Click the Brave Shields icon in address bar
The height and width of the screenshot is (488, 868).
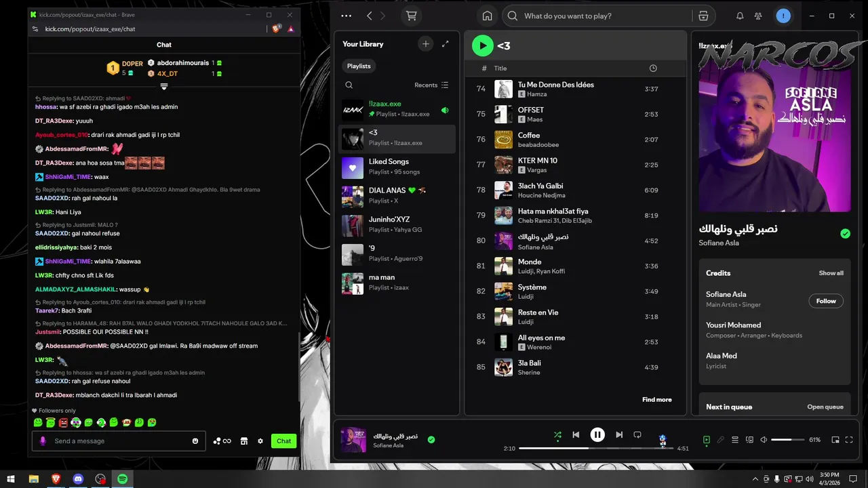[x=276, y=29]
